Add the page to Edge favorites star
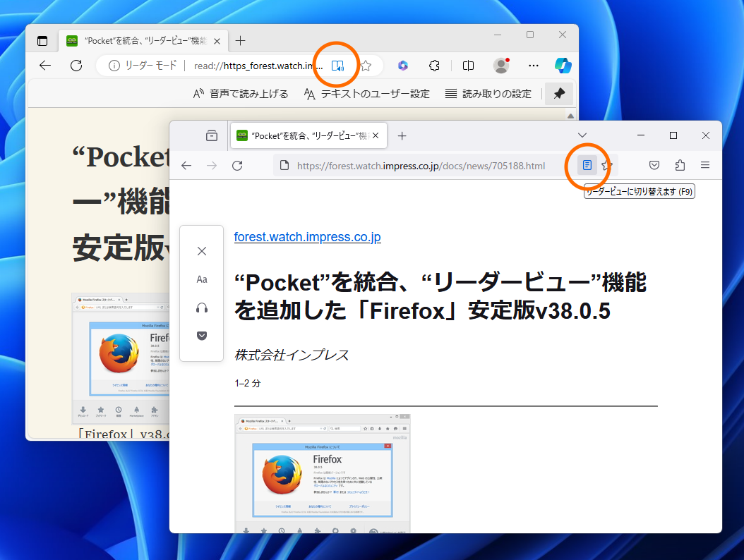The width and height of the screenshot is (744, 560). [365, 64]
